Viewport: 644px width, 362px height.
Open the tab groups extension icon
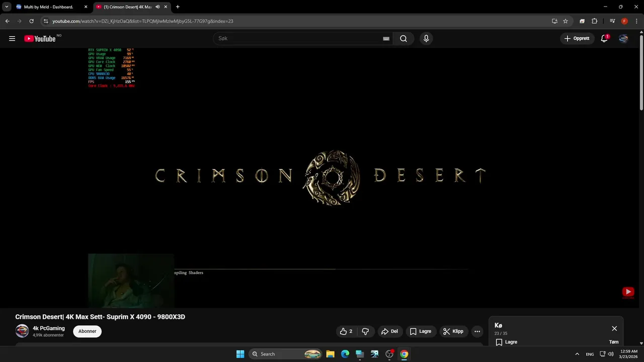coord(582,21)
